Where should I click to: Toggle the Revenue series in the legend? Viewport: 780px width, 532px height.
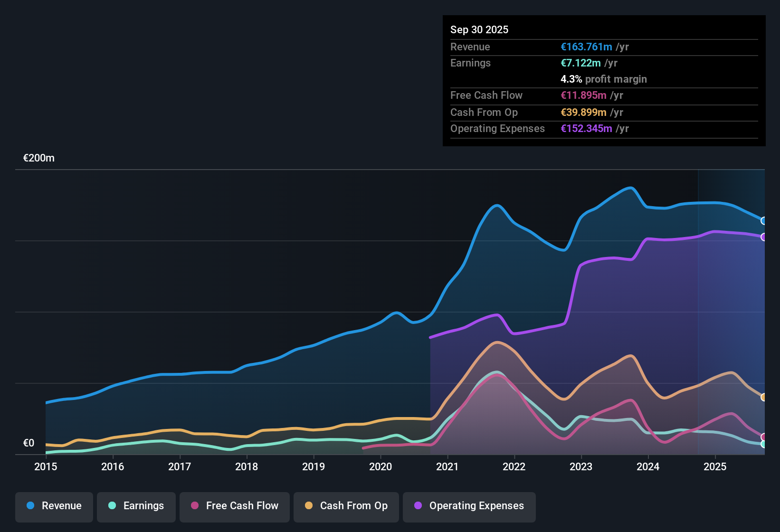click(54, 506)
